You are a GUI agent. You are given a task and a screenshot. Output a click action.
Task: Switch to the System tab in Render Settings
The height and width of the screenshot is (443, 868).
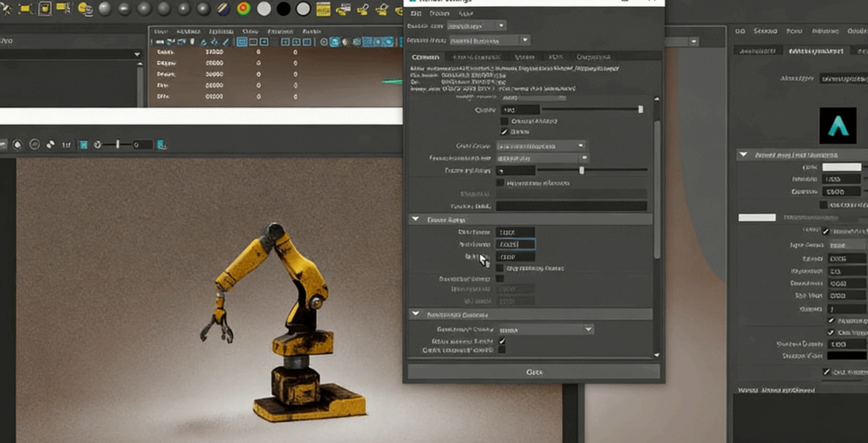pos(523,57)
